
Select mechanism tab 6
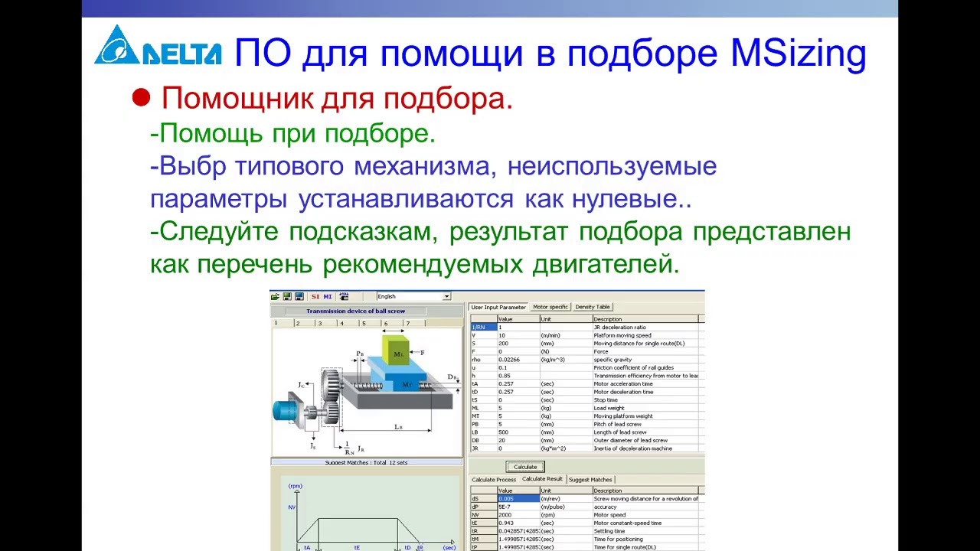(393, 323)
